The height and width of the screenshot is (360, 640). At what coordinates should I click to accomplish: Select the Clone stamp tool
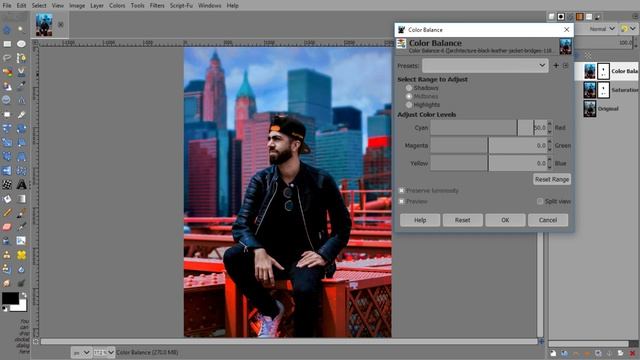pyautogui.click(x=7, y=255)
